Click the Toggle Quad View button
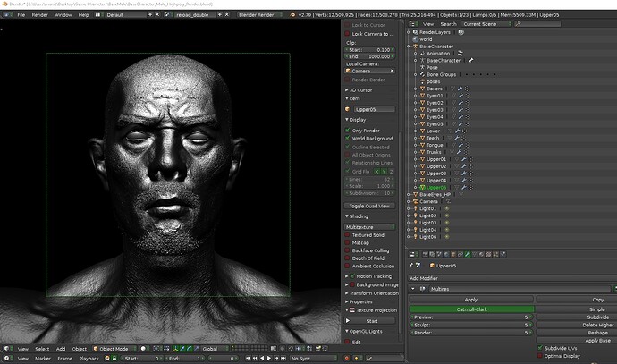This screenshot has height=364, width=617. pyautogui.click(x=369, y=206)
